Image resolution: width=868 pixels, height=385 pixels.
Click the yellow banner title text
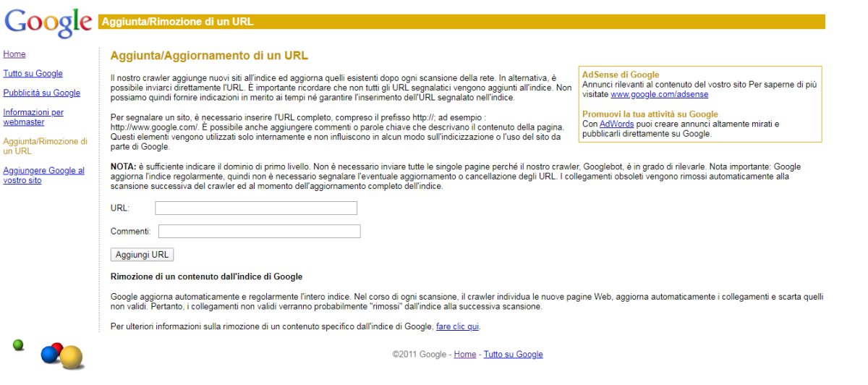tap(178, 22)
